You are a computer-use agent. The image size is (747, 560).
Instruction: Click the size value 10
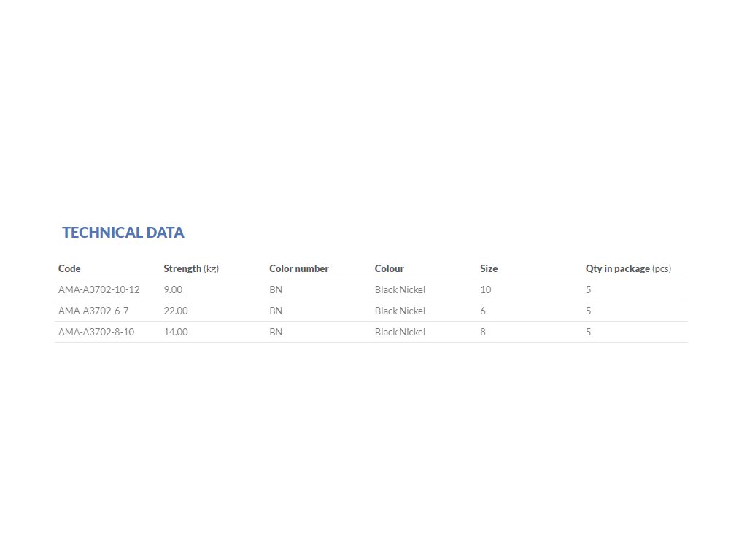(485, 289)
